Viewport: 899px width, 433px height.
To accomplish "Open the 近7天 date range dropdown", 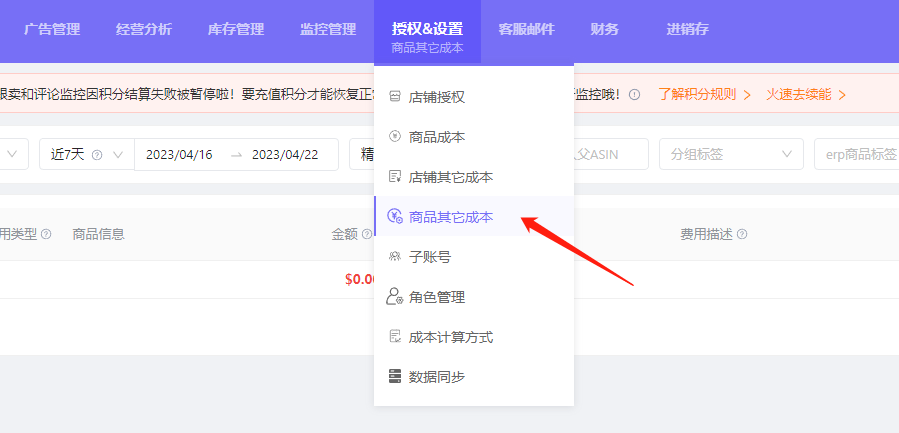I will click(85, 155).
